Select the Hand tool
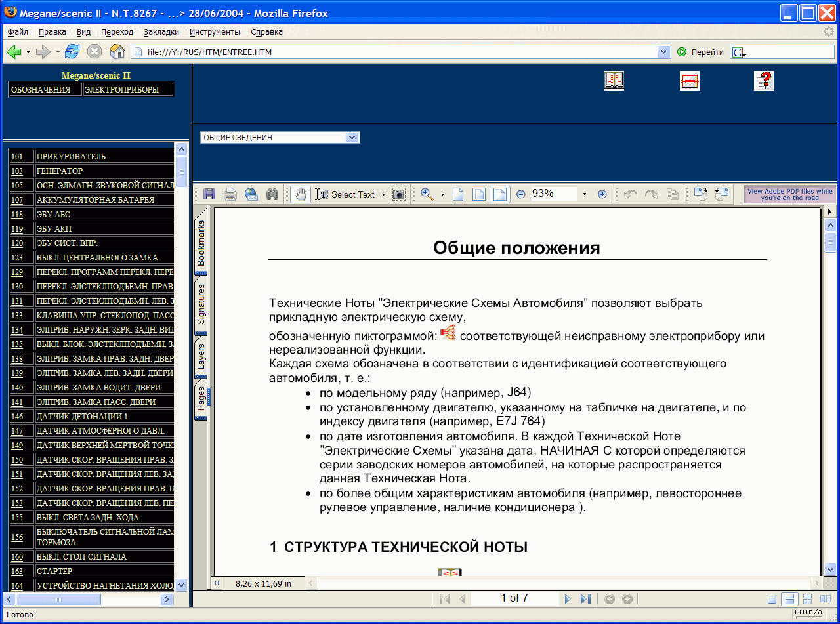 click(x=301, y=194)
